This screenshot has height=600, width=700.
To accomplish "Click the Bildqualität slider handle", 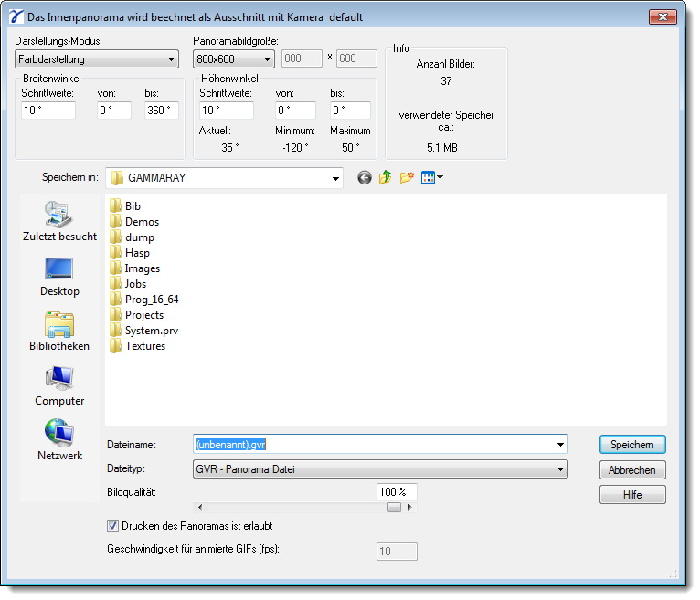I will point(394,508).
